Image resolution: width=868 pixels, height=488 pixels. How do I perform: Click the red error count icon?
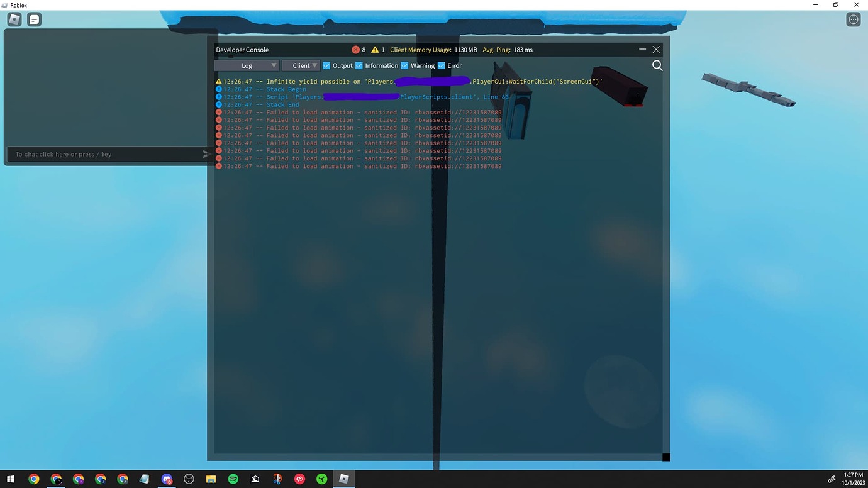(355, 50)
